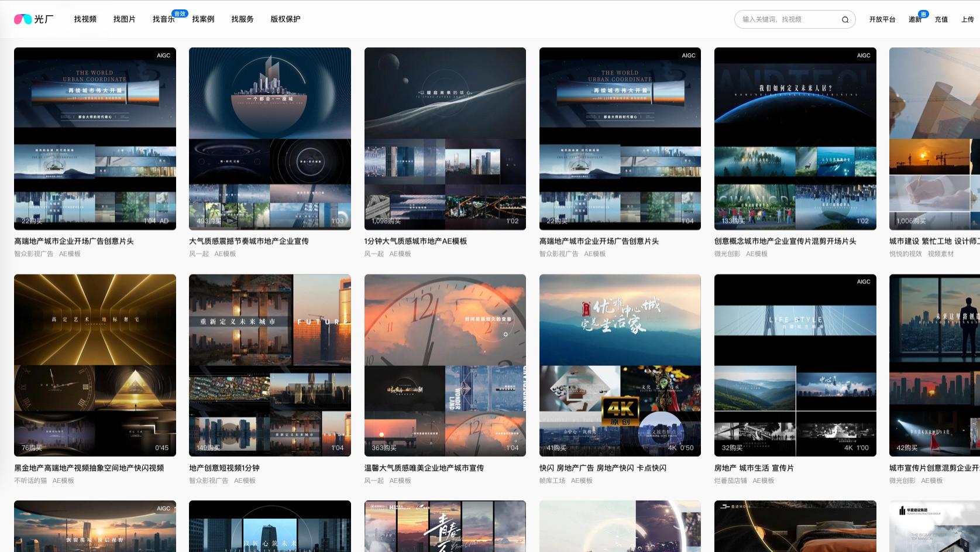Open the 创意概念城市地产企业宣传片 thumbnail
This screenshot has width=980, height=552.
click(795, 139)
